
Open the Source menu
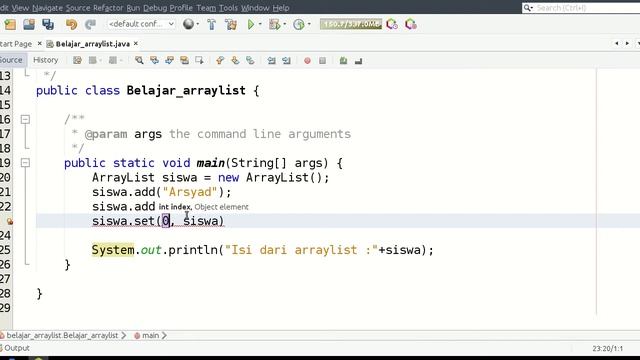[x=78, y=8]
